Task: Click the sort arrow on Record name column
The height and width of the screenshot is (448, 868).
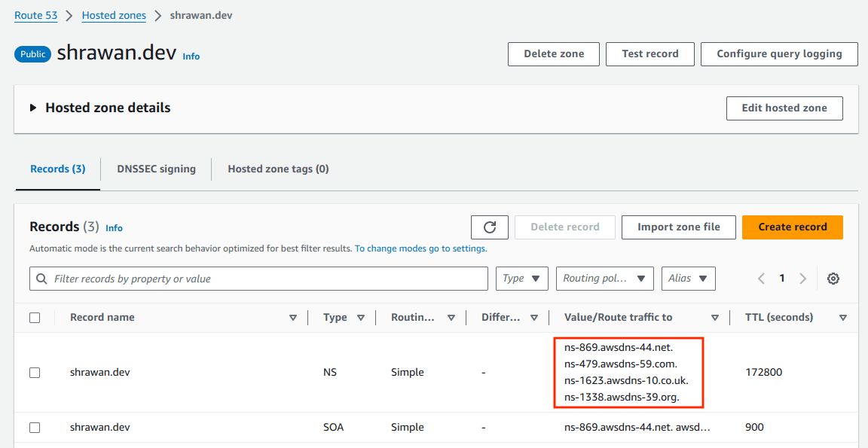Action: [x=293, y=317]
